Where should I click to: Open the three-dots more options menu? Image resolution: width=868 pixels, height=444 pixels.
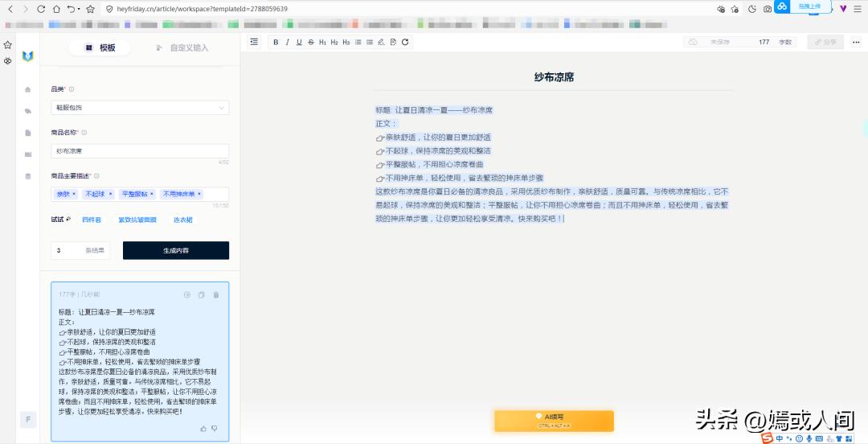pyautogui.click(x=856, y=42)
